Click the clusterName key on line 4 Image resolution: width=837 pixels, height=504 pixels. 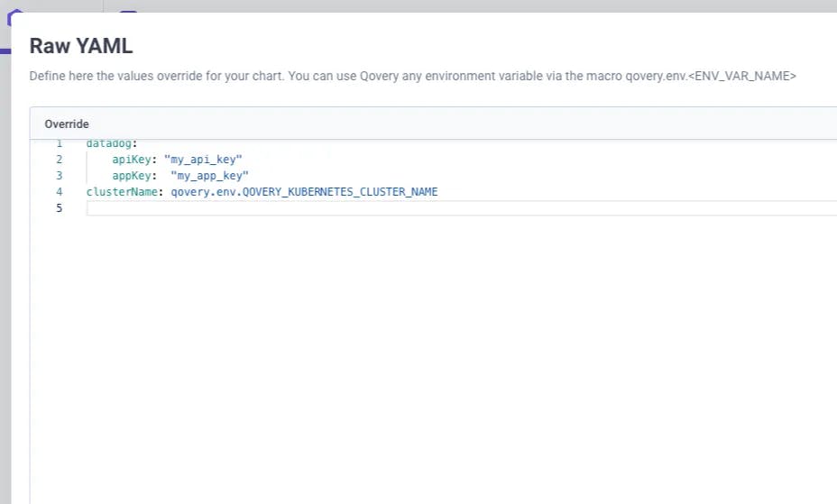(x=122, y=191)
